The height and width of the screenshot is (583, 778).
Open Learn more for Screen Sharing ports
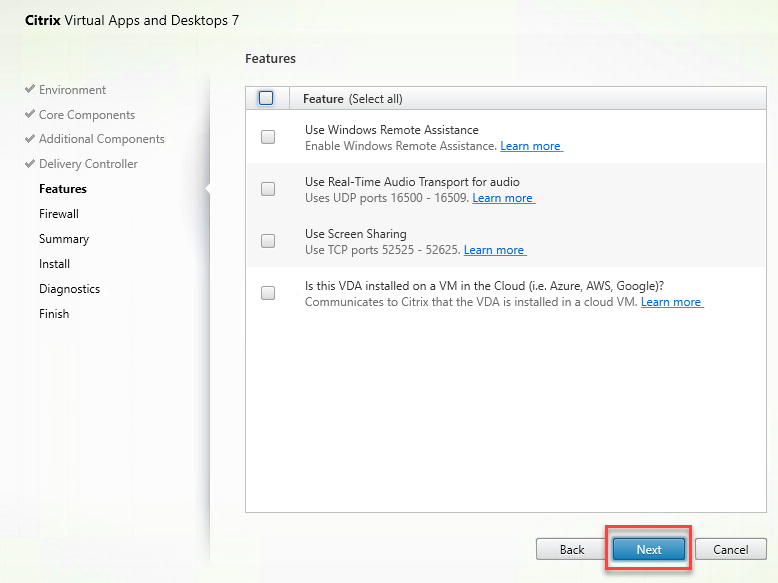494,250
